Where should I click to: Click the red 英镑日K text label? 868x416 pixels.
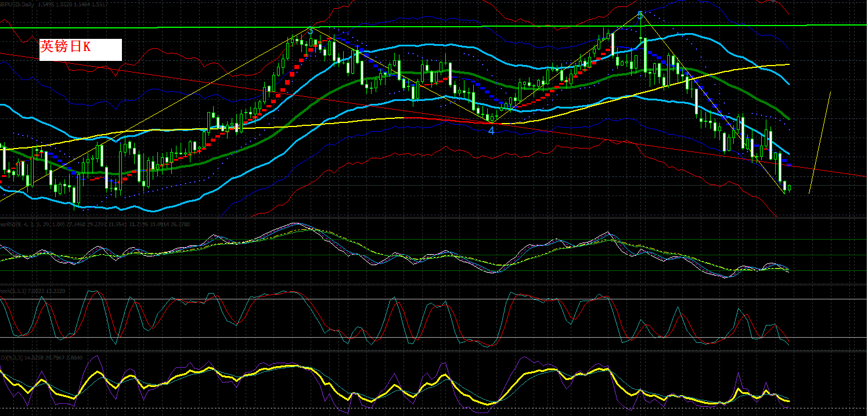coord(65,47)
